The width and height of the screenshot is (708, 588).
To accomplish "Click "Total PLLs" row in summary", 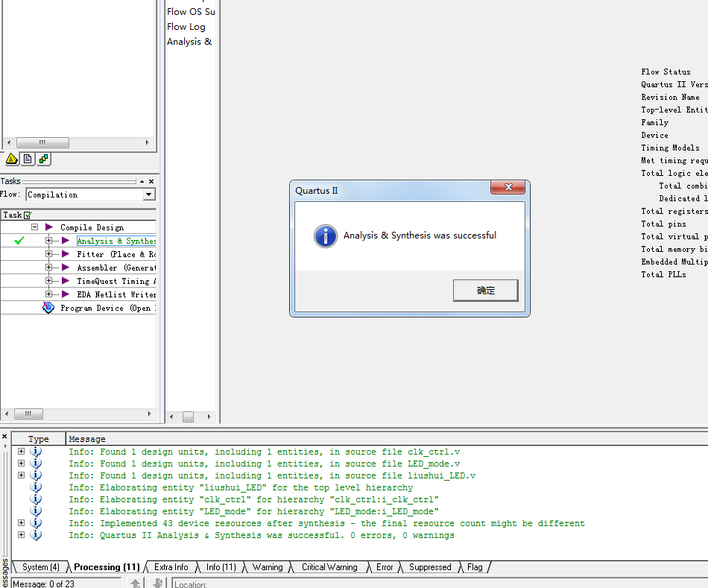I will pyautogui.click(x=663, y=274).
